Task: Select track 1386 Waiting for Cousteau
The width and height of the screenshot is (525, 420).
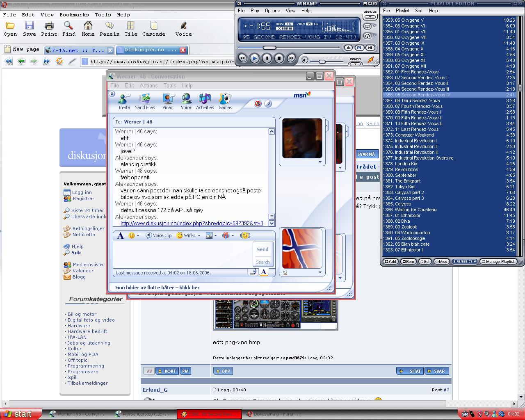Action: coord(449,210)
